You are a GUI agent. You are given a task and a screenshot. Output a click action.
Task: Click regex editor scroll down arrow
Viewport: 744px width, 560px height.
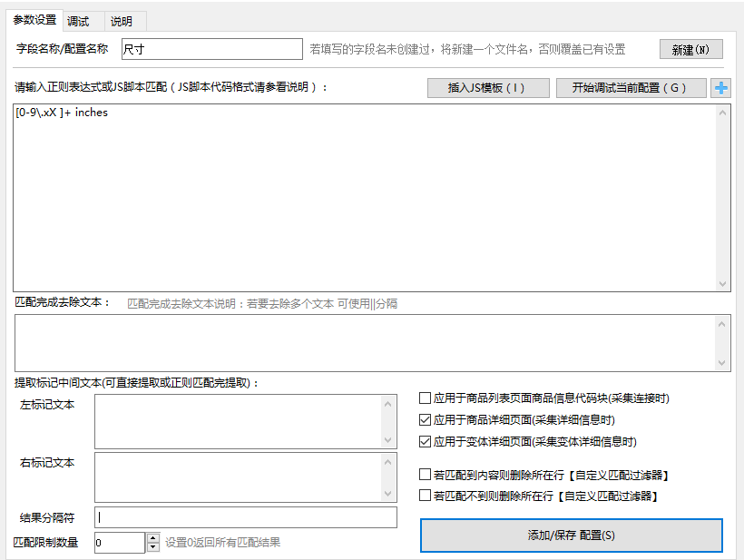(x=722, y=284)
